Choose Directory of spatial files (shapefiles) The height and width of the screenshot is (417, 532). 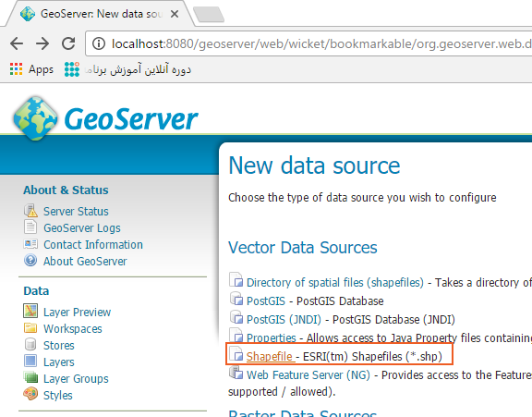[335, 282]
